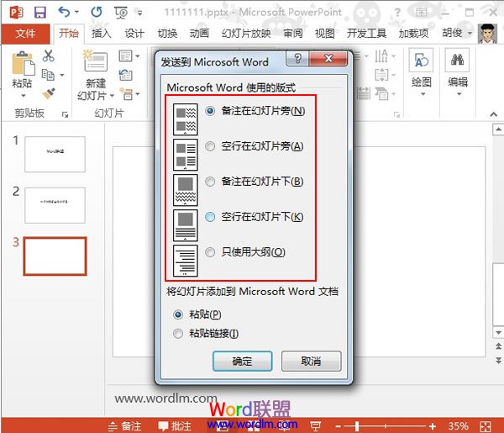Click the Notes (备注) status bar button
This screenshot has width=504, height=433.
pos(124,426)
